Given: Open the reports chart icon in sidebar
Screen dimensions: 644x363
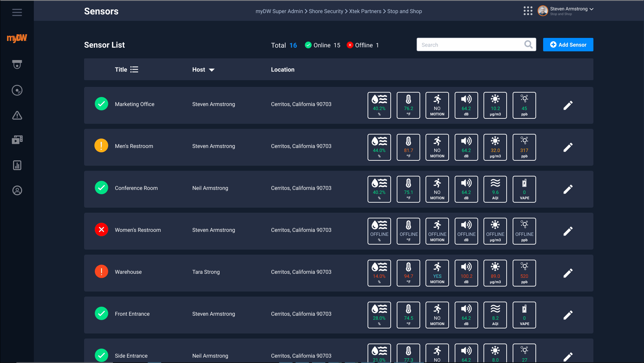Looking at the screenshot, I should pyautogui.click(x=17, y=165).
